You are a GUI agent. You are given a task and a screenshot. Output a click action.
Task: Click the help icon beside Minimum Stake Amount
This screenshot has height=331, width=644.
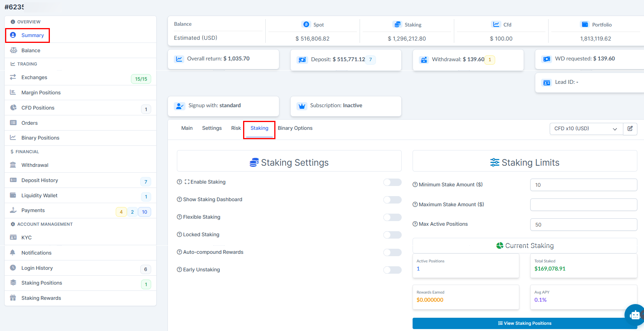[x=415, y=185]
